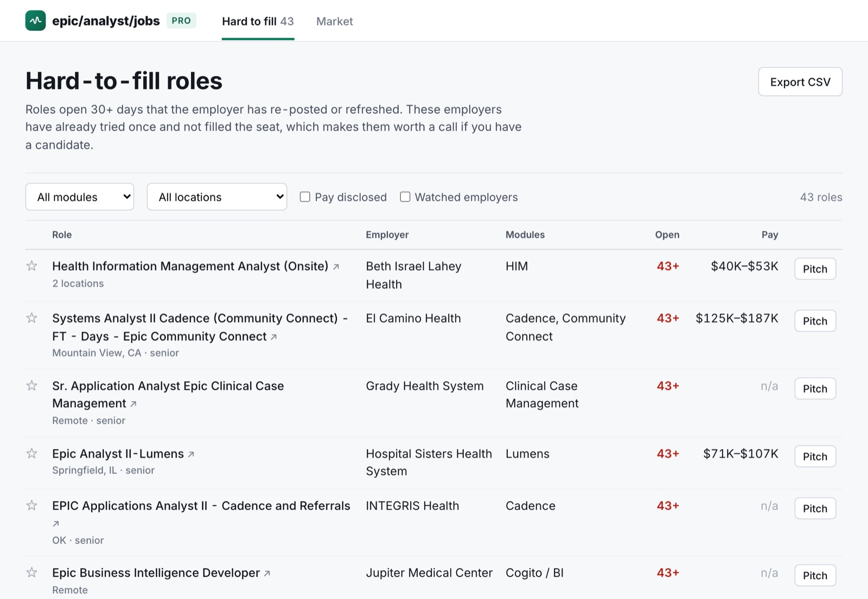This screenshot has width=868, height=599.
Task: Pitch the INTEGRIS Health role
Action: 815,508
